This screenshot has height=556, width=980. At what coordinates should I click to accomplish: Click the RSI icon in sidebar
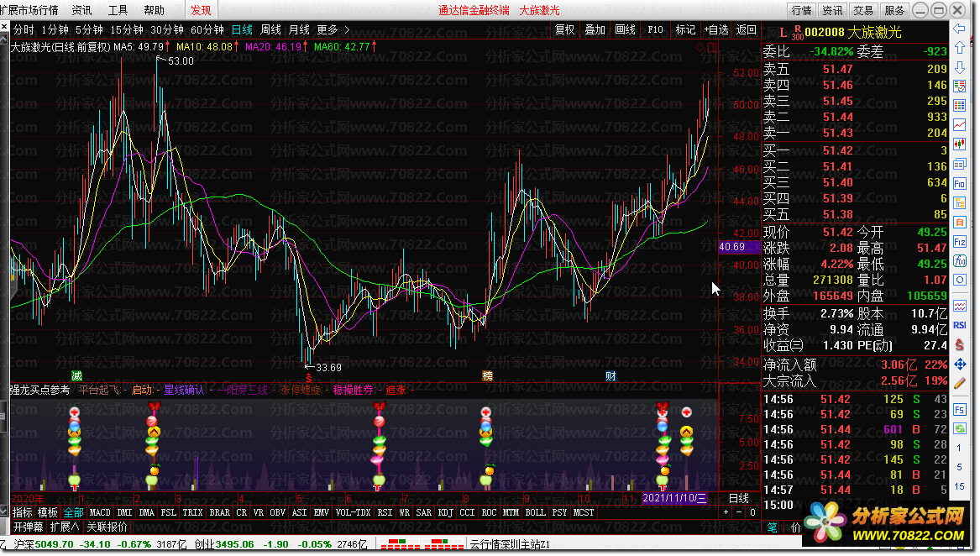[x=959, y=325]
